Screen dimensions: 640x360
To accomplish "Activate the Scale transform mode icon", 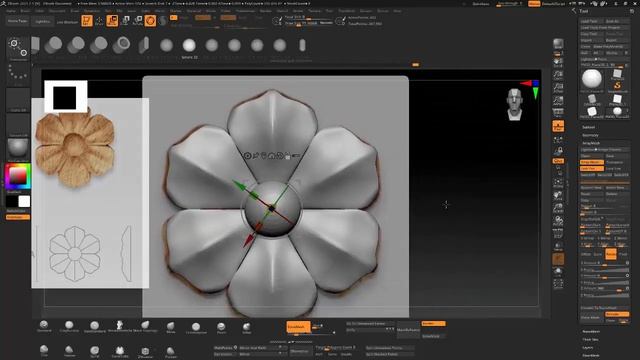I will click(x=125, y=20).
